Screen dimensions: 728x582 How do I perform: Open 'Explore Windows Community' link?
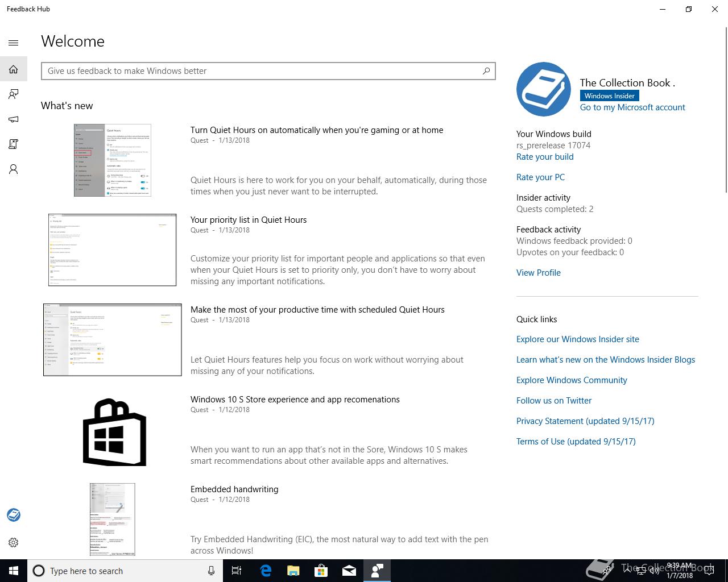[x=572, y=380]
